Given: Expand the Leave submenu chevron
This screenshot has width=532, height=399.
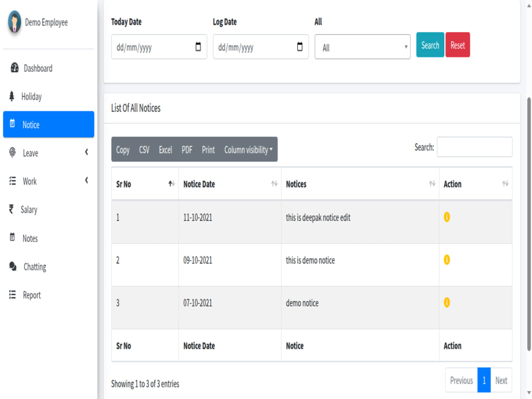Looking at the screenshot, I should [87, 152].
